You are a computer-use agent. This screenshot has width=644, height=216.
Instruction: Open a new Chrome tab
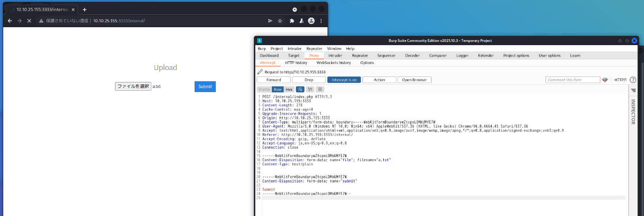tap(84, 10)
